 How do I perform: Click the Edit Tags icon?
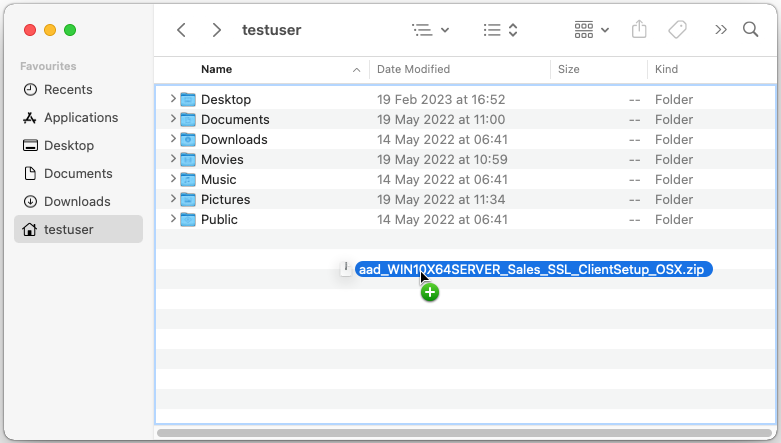point(677,30)
